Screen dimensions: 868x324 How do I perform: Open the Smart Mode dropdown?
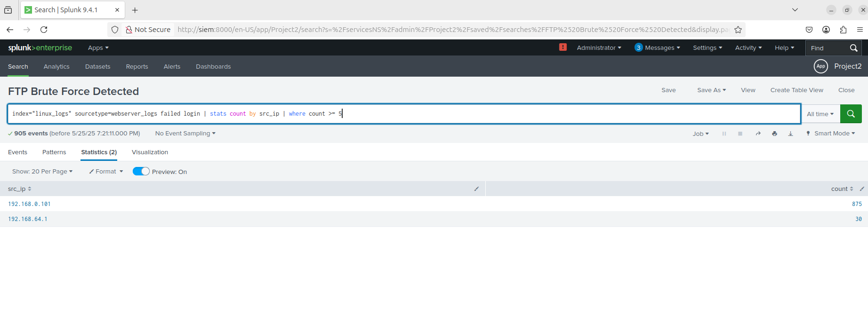tap(831, 134)
